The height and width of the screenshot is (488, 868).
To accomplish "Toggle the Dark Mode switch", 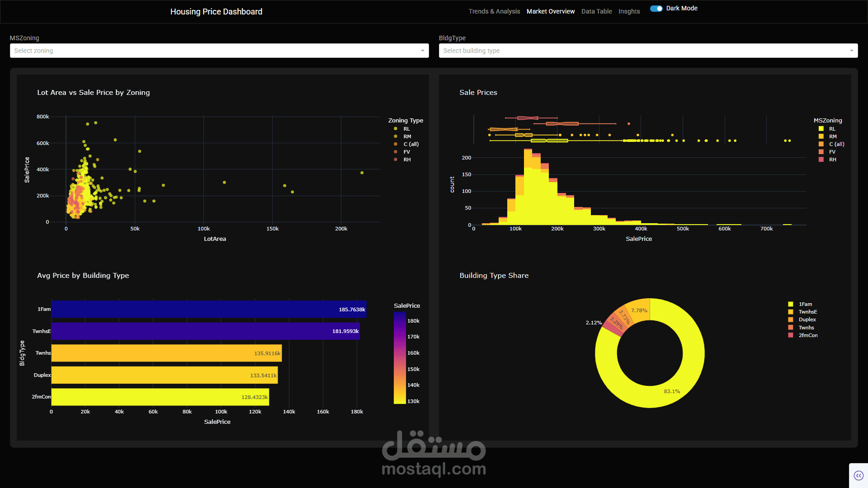I will click(x=656, y=9).
